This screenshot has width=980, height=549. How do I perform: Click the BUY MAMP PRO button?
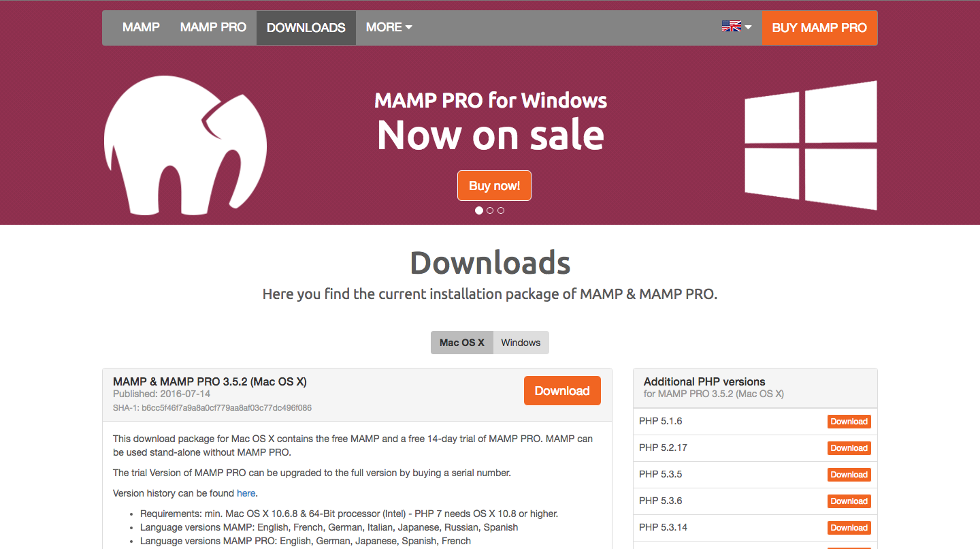819,28
